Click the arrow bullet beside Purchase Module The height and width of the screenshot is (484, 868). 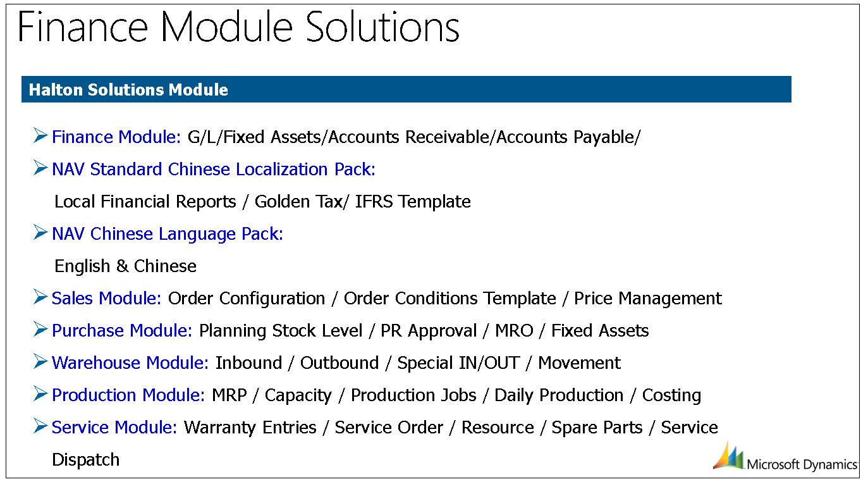tap(40, 329)
